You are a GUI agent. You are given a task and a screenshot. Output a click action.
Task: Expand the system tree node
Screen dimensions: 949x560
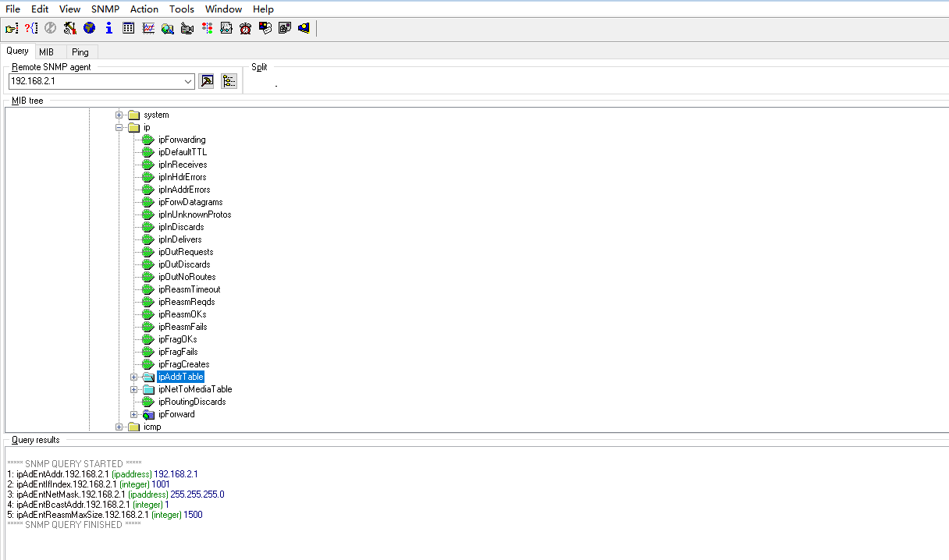pos(119,115)
